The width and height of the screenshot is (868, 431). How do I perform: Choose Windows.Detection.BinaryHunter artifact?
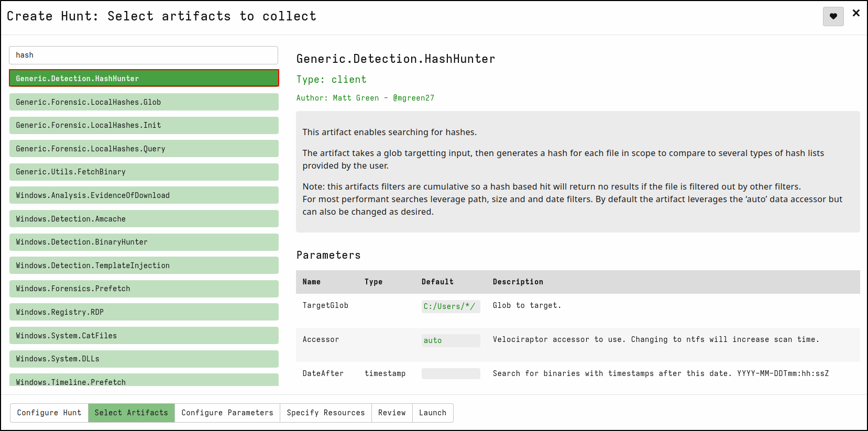point(144,242)
